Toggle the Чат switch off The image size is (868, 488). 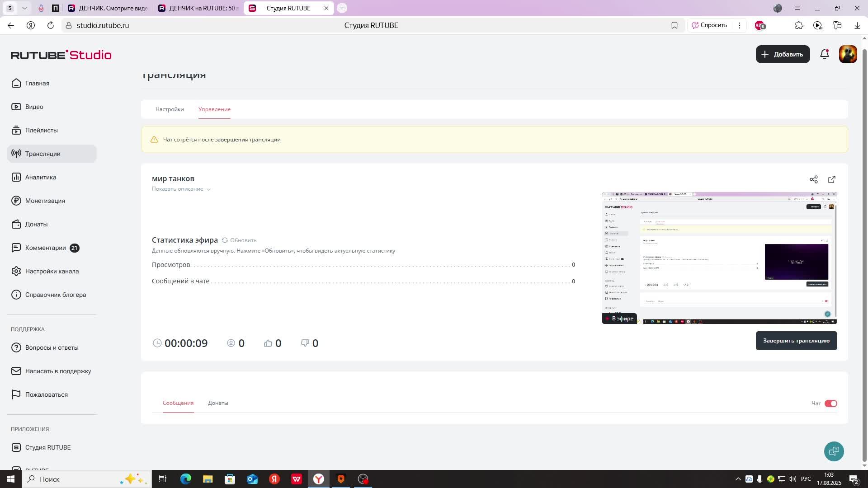830,404
